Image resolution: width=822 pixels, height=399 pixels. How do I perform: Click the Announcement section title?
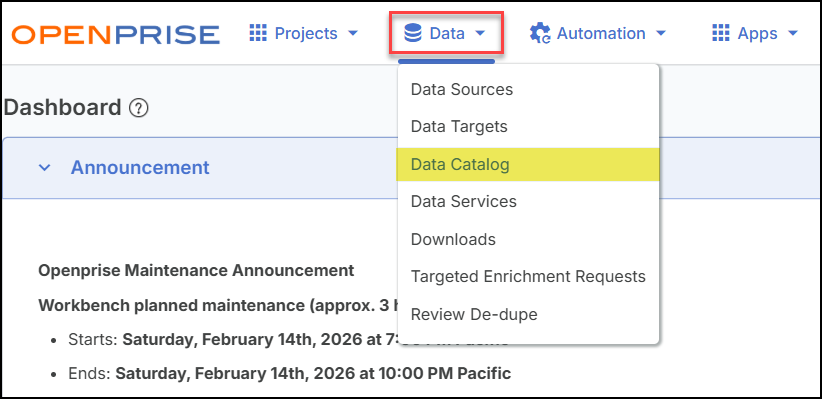pyautogui.click(x=140, y=168)
